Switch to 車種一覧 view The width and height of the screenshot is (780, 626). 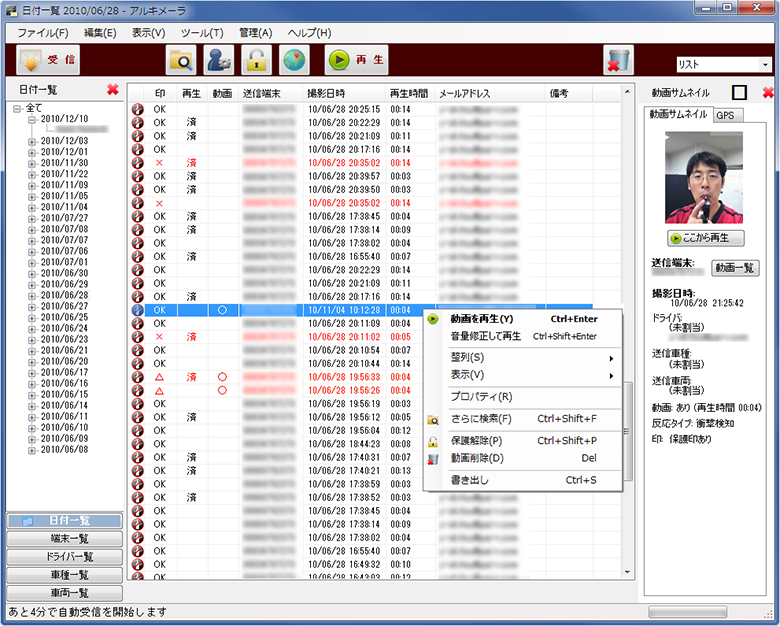tap(65, 575)
